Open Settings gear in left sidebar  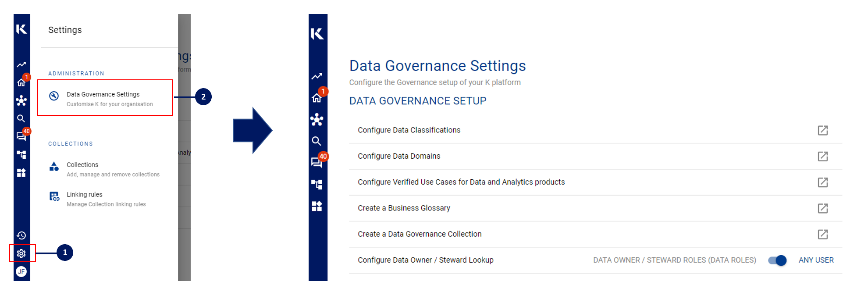(x=21, y=253)
